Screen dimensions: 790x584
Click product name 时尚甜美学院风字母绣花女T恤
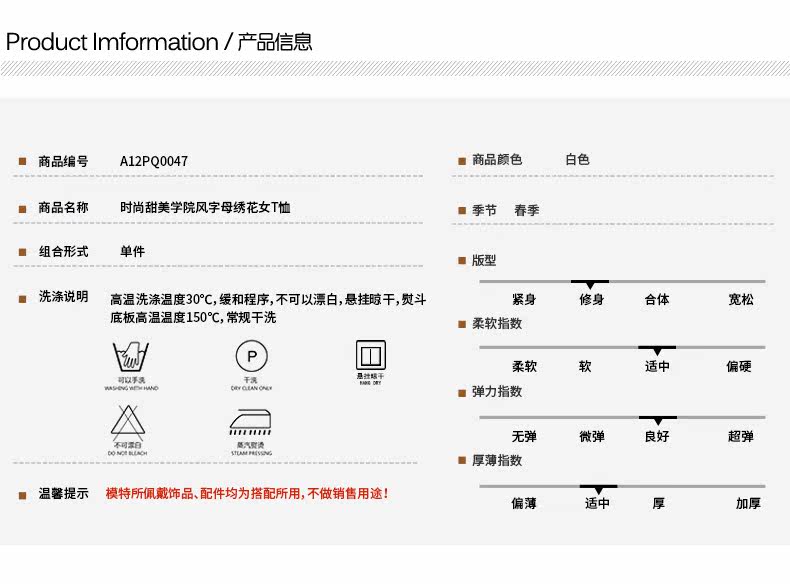point(205,208)
